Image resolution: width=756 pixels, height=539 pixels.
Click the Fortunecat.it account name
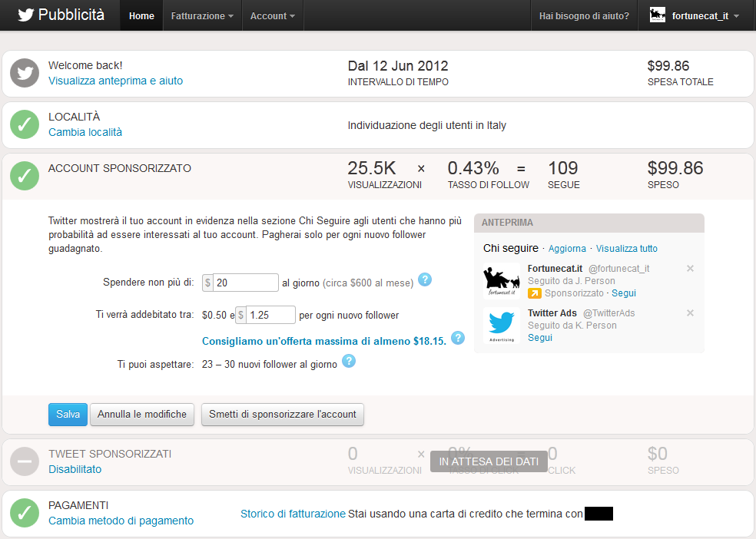555,268
